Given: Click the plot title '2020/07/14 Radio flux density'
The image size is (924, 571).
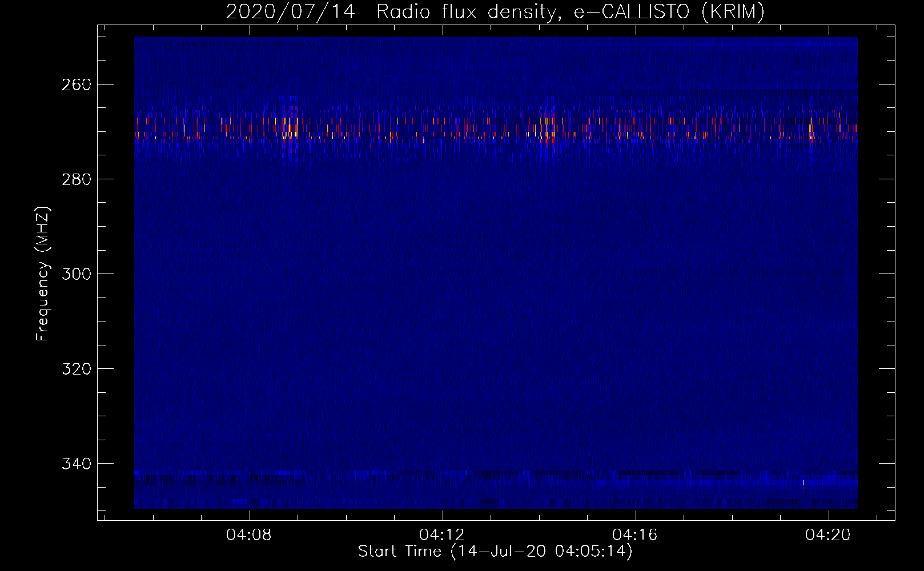Looking at the screenshot, I should tap(495, 11).
